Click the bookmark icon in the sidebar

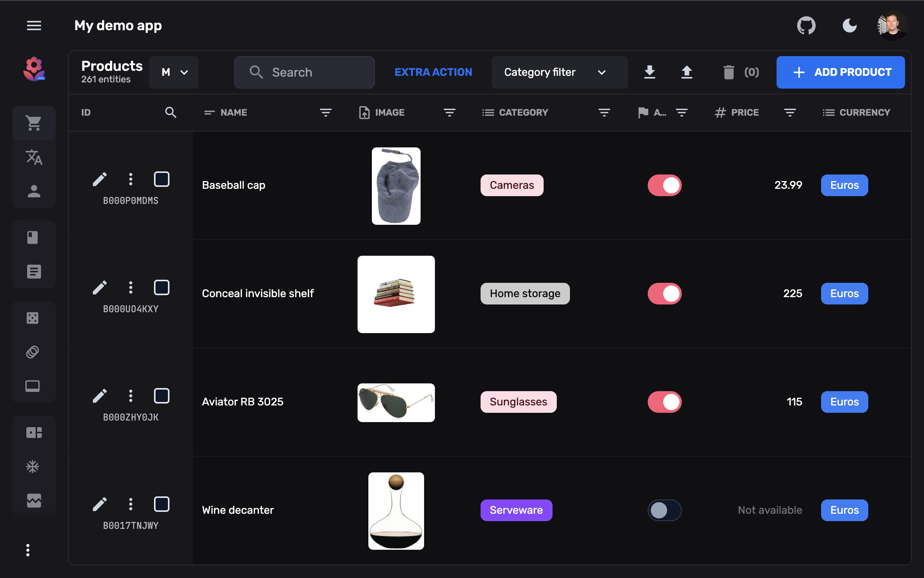(x=34, y=237)
